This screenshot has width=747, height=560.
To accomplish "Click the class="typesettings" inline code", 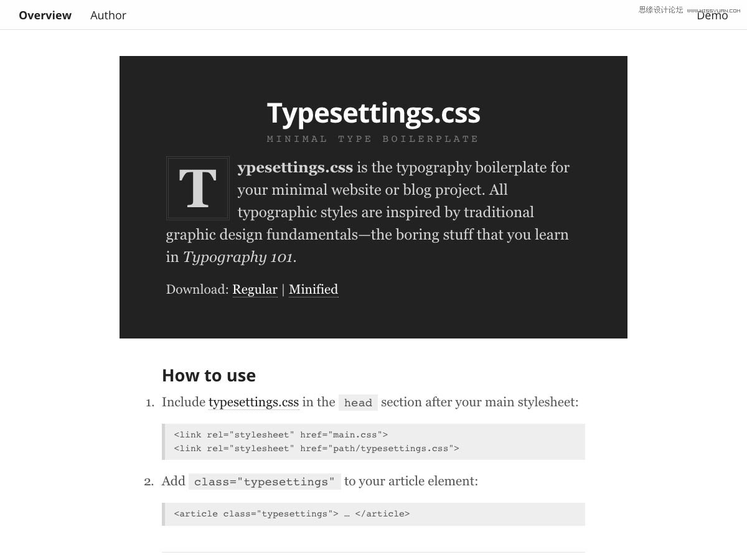I will [265, 482].
